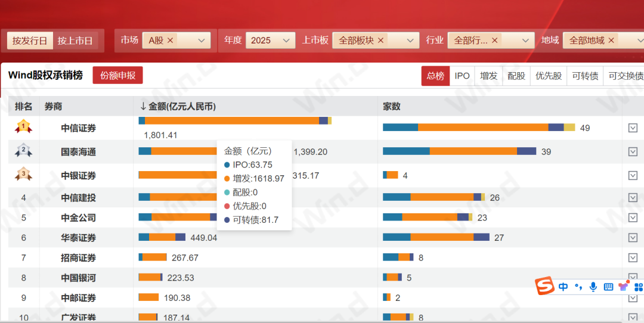Click orange 增发 amount bar for 中信证券
The height and width of the screenshot is (323, 644).
pos(232,120)
